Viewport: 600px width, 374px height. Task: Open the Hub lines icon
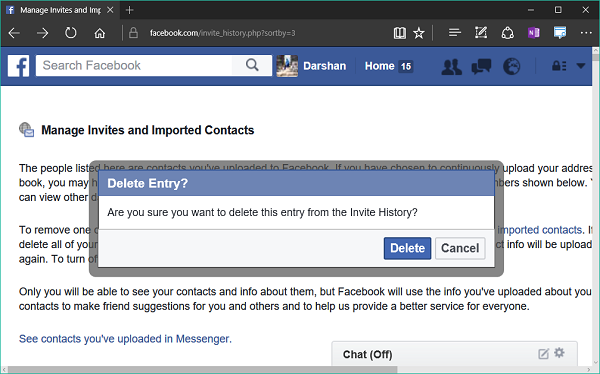455,33
